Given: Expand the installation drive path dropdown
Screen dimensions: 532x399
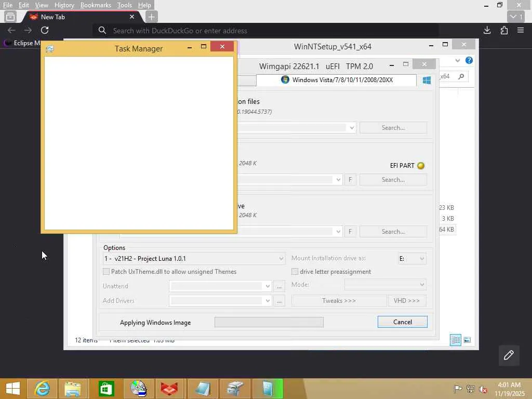Looking at the screenshot, I should [x=338, y=231].
